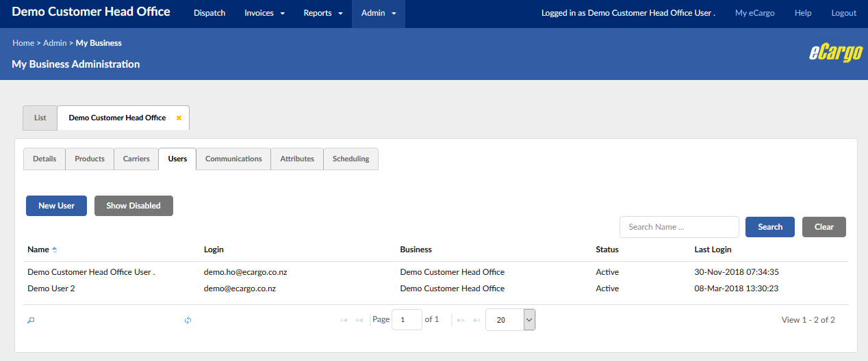Open the Admin dropdown menu
Viewport: 868px width, 361px height.
pos(379,14)
